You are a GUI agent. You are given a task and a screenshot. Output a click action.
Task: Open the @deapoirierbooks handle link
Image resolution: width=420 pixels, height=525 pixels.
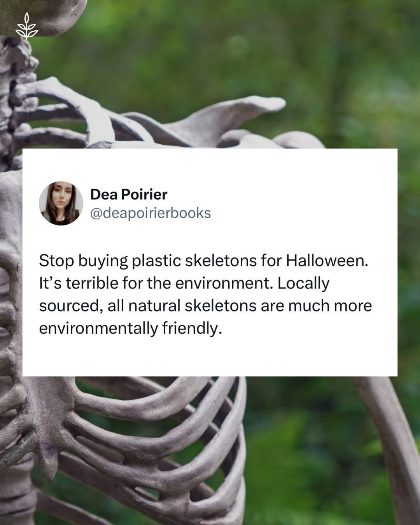click(x=150, y=213)
